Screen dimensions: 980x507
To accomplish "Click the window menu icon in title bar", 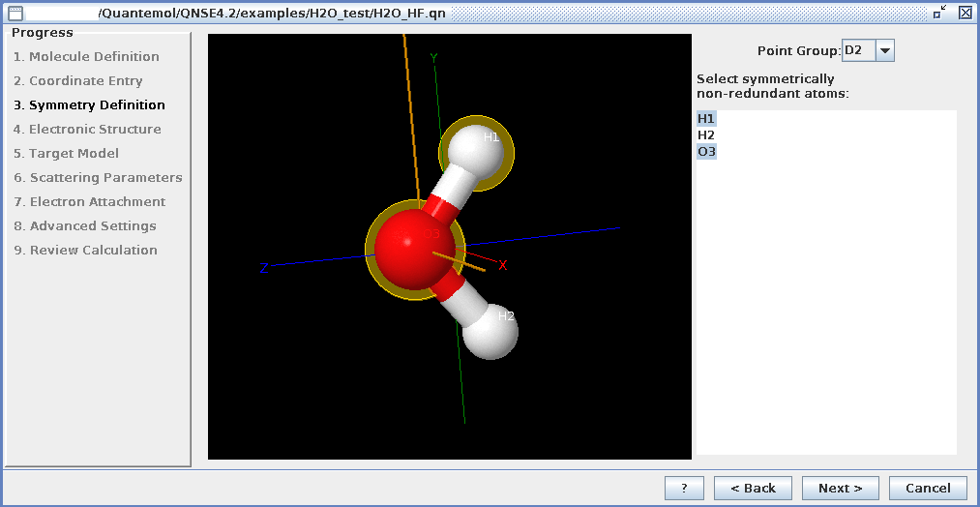I will (14, 13).
